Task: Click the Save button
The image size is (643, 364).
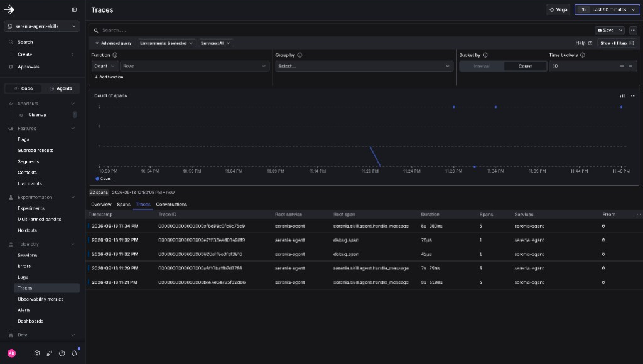Action: [x=606, y=30]
